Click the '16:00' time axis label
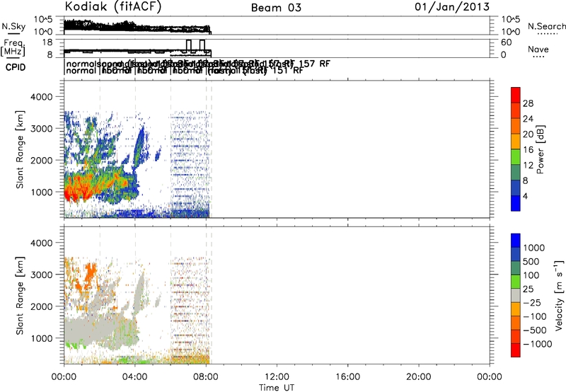566x392 pixels. pyautogui.click(x=347, y=377)
